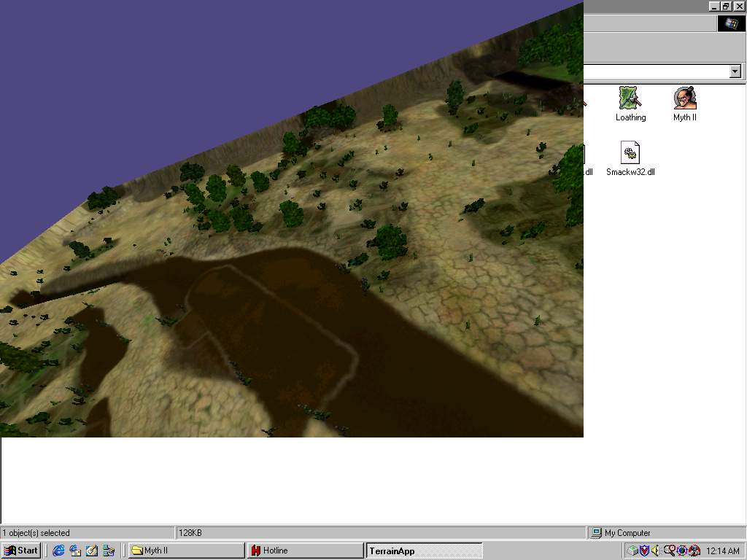Viewport: 747px width, 560px height.
Task: Select the Loathing map editor icon
Action: click(630, 104)
